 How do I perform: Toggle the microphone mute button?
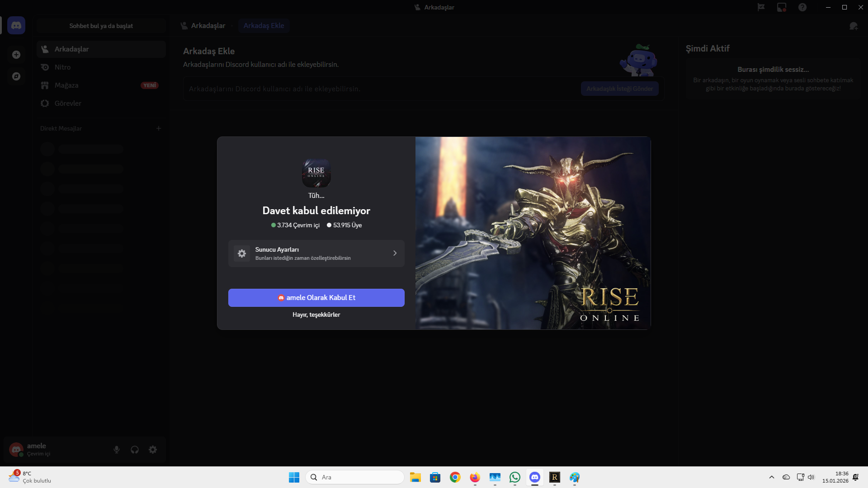(117, 450)
